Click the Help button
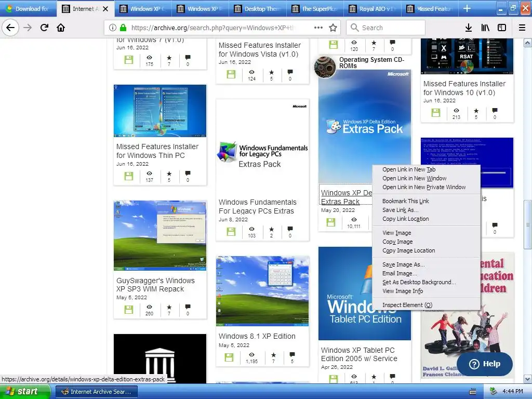Screen dimensions: 532x399 point(485,364)
